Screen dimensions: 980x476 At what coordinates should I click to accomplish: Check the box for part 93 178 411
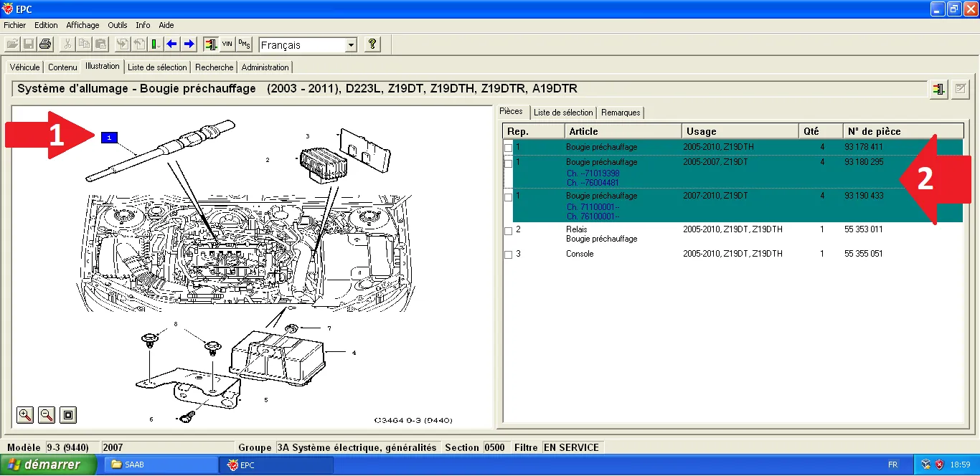[x=509, y=148]
